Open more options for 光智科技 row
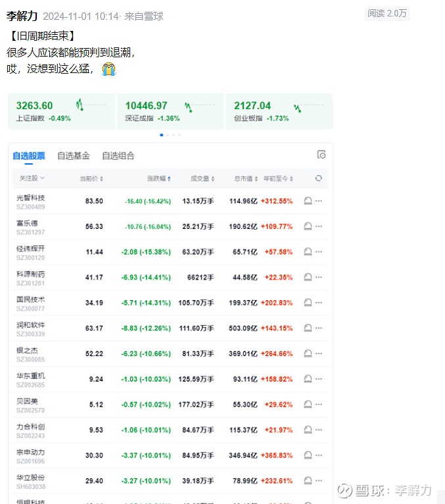Image resolution: width=445 pixels, height=504 pixels. (x=319, y=201)
